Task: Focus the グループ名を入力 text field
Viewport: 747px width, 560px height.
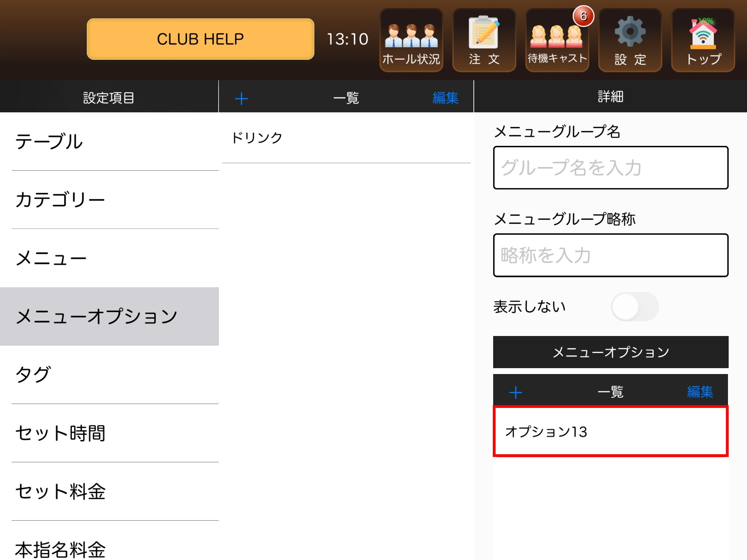Action: click(x=611, y=168)
